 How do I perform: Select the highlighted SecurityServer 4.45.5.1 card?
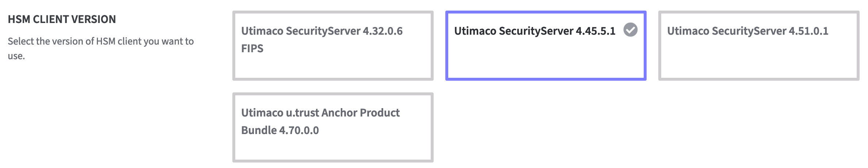[545, 46]
